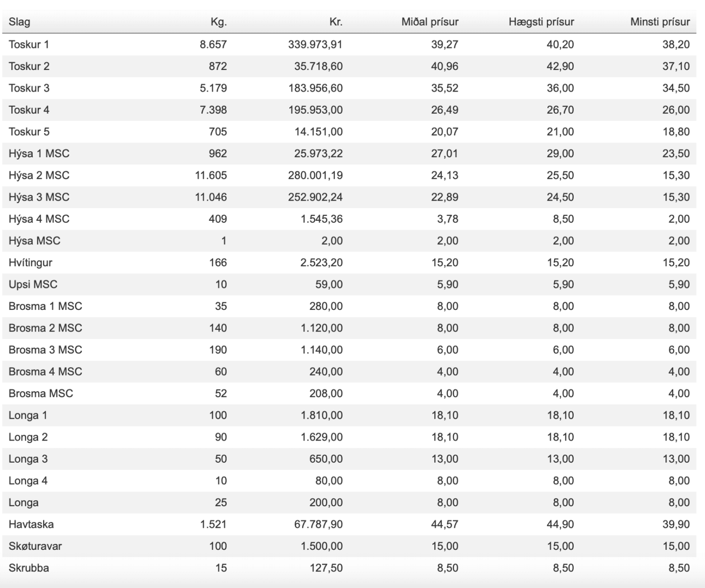
Task: Click the 44,57 average price cell
Action: [445, 524]
